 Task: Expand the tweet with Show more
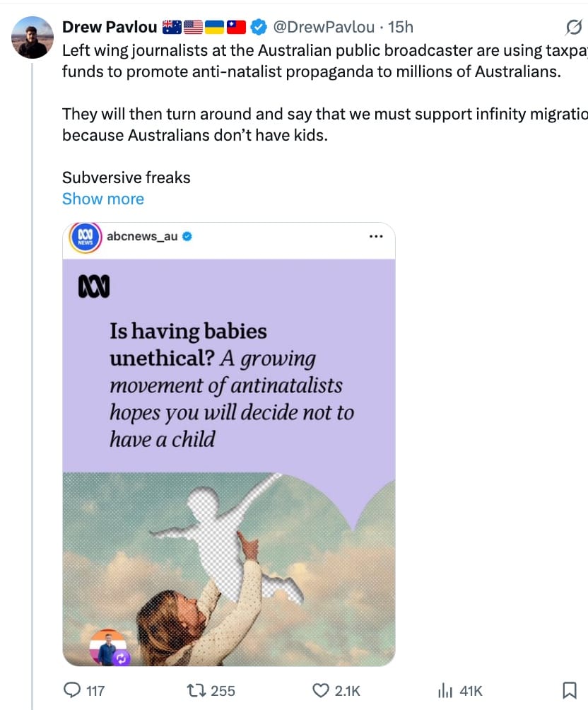(x=103, y=199)
